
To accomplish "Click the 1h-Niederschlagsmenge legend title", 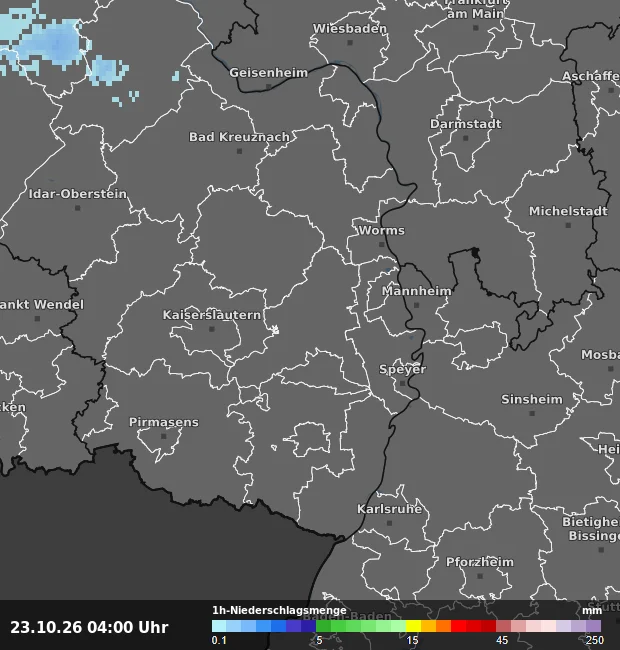I will [x=279, y=610].
